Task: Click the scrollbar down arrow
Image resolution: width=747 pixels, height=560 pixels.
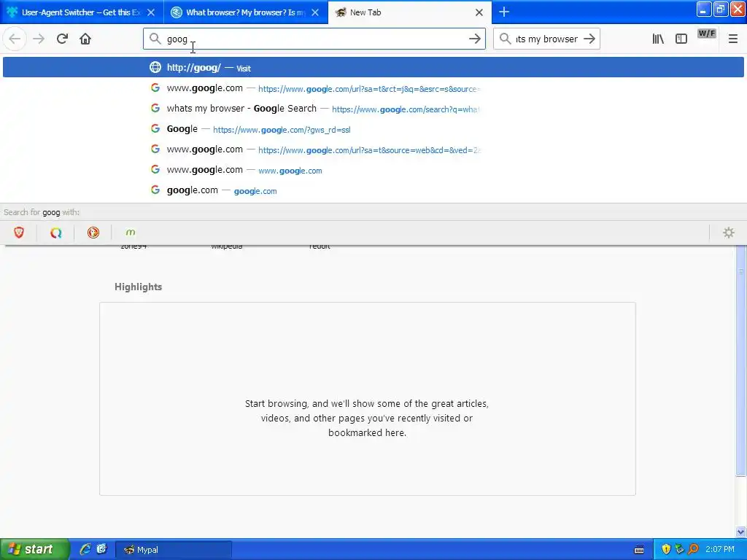Action: (740, 532)
